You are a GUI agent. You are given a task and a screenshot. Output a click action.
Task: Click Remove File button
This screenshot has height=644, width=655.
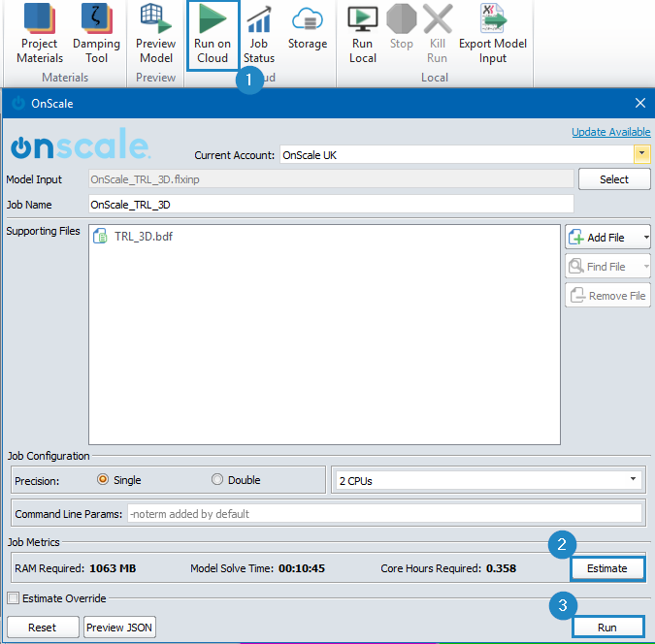point(607,295)
